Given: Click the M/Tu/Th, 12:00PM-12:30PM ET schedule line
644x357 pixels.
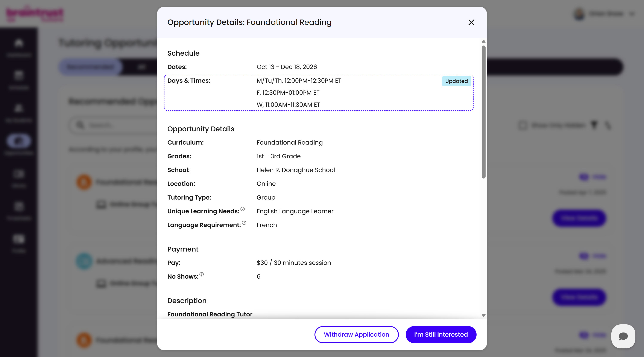Looking at the screenshot, I should [x=299, y=81].
